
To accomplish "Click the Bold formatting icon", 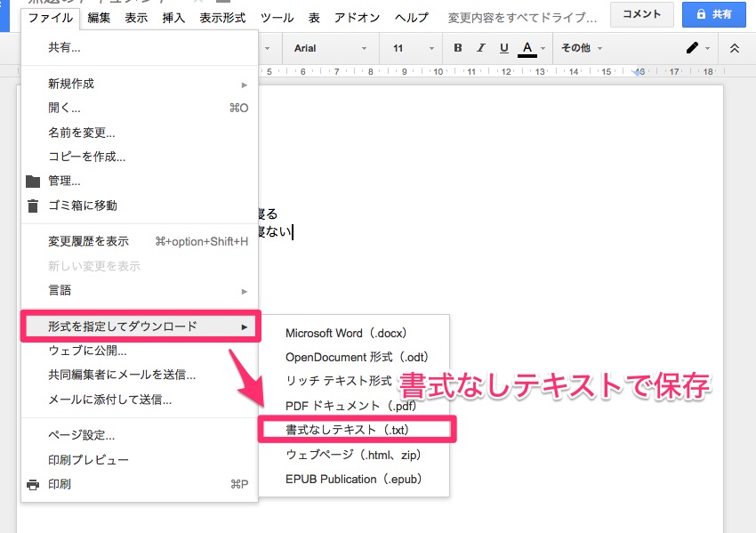I will 458,48.
